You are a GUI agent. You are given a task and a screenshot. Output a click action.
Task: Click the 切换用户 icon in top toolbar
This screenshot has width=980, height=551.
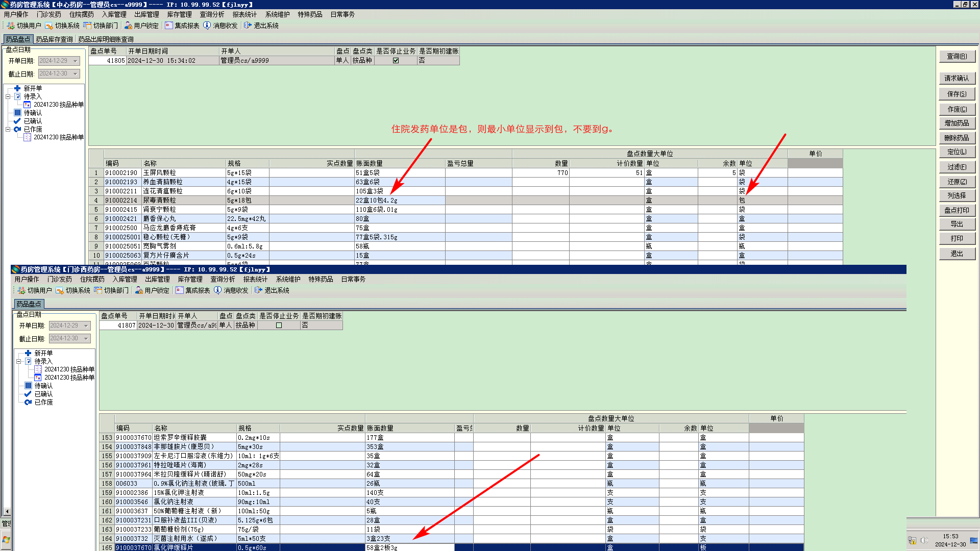11,26
